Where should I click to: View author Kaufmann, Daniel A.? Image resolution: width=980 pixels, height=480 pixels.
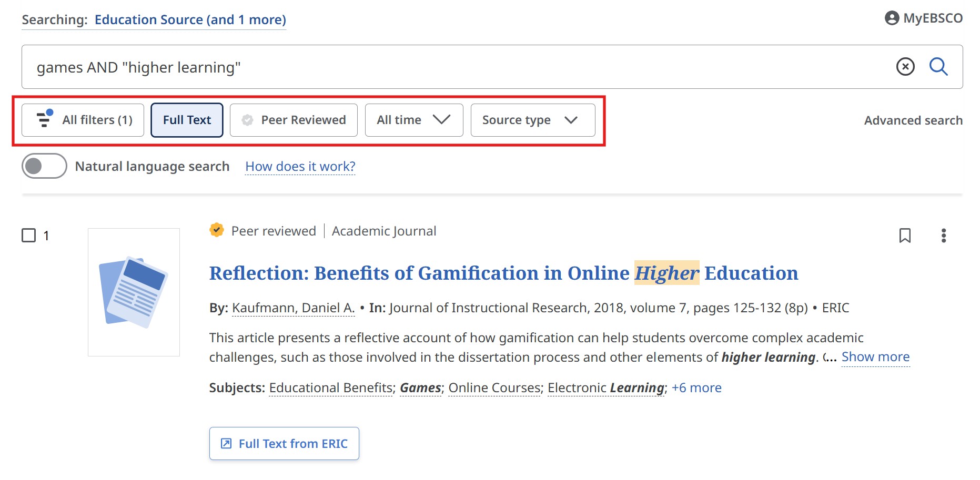pyautogui.click(x=292, y=308)
